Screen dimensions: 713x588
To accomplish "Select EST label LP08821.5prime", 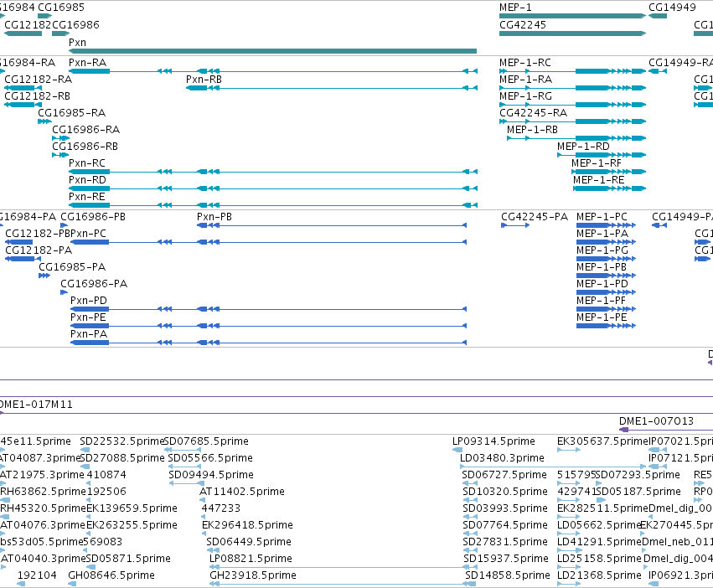I will 251,558.
